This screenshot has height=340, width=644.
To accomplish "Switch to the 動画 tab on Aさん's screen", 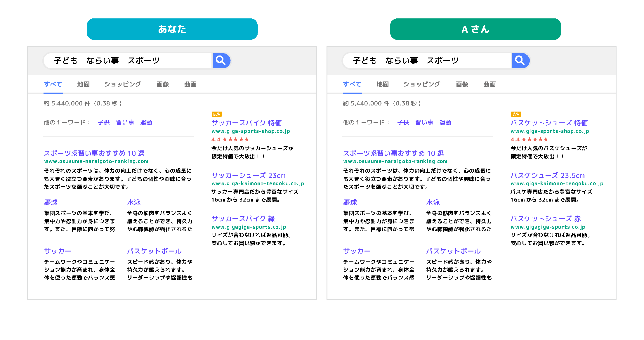I will (489, 84).
